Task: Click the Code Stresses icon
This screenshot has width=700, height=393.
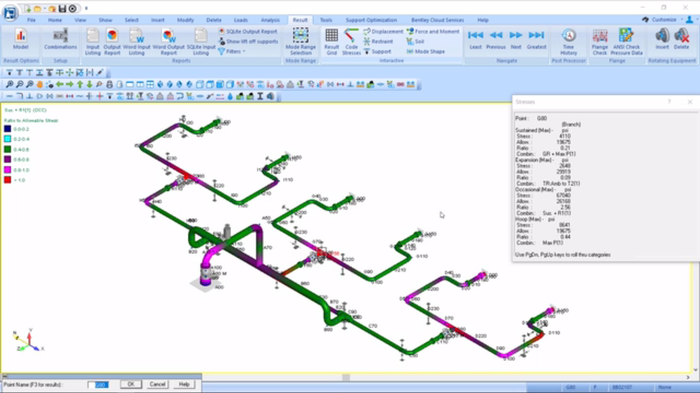Action: click(x=351, y=42)
